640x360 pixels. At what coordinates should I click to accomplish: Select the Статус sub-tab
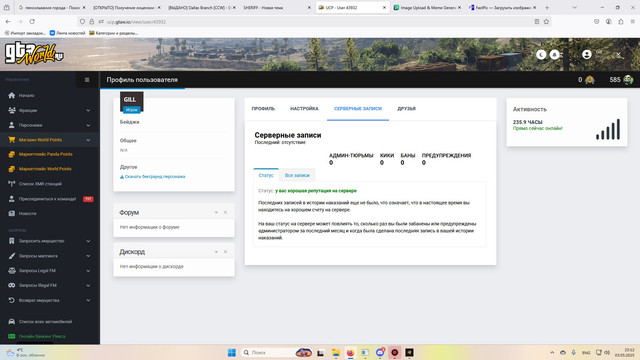(266, 176)
